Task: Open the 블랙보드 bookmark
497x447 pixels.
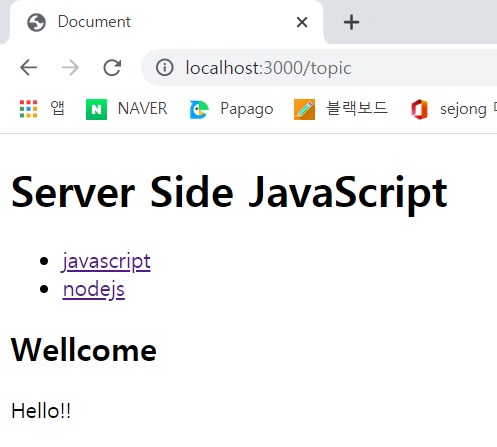Action: pyautogui.click(x=341, y=109)
